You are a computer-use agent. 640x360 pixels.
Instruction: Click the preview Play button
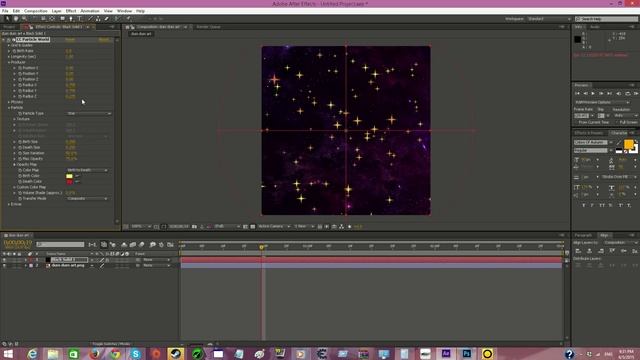[x=593, y=93]
